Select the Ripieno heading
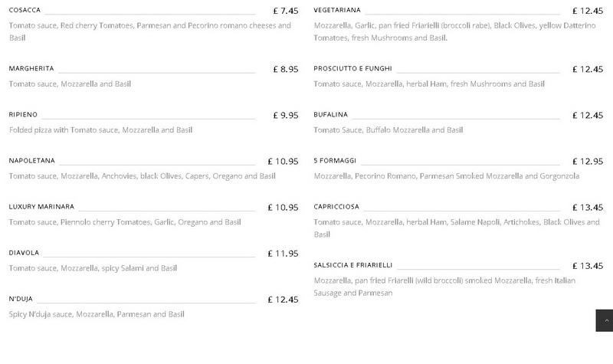Viewport: 613px width, 364px height. 23,114
